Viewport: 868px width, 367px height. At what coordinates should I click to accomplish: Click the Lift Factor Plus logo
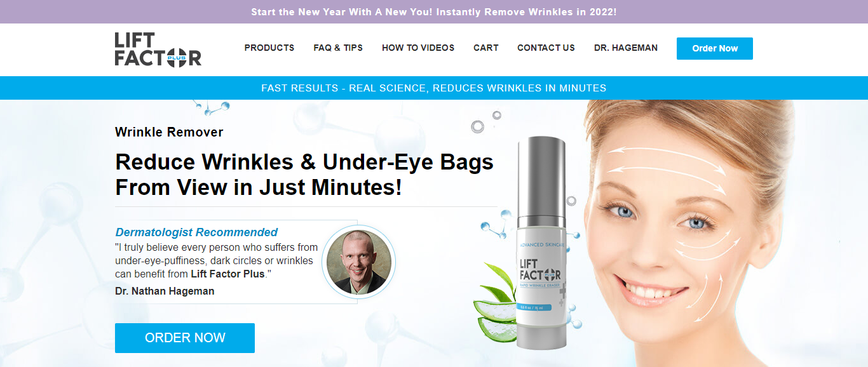coord(158,49)
